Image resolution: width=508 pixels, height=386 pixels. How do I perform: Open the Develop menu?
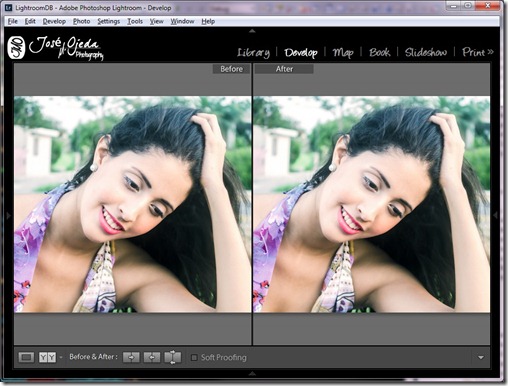[x=54, y=21]
